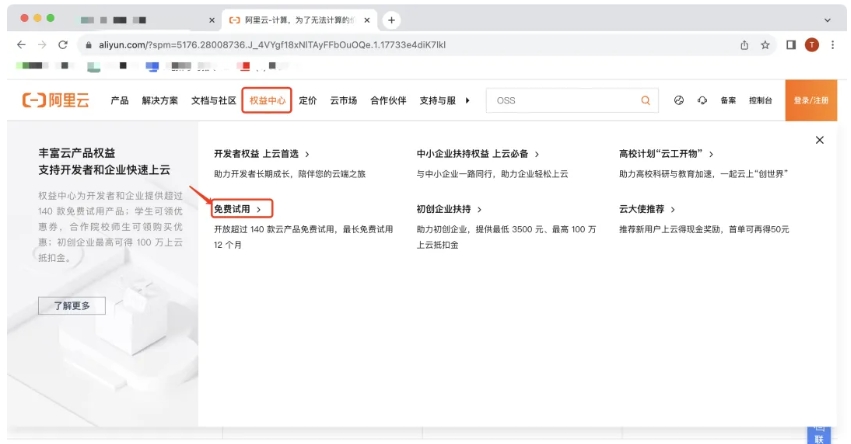
Task: Click chevron next to 高校计划
Action: [x=711, y=154]
